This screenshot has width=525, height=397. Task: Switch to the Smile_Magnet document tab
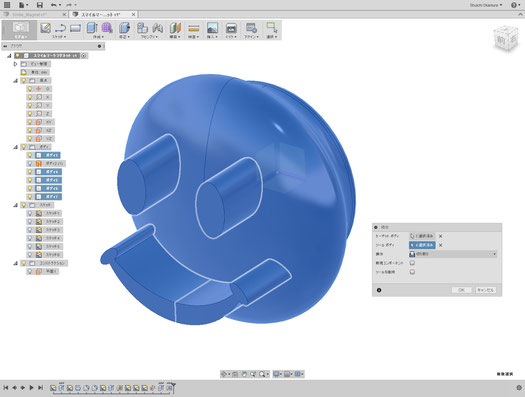[30, 14]
